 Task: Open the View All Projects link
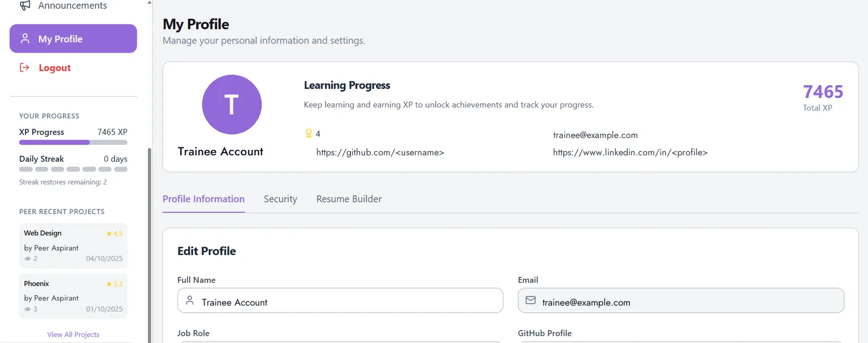tap(73, 334)
